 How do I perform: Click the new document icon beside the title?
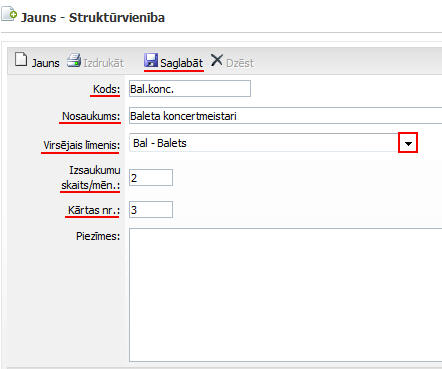coord(9,14)
